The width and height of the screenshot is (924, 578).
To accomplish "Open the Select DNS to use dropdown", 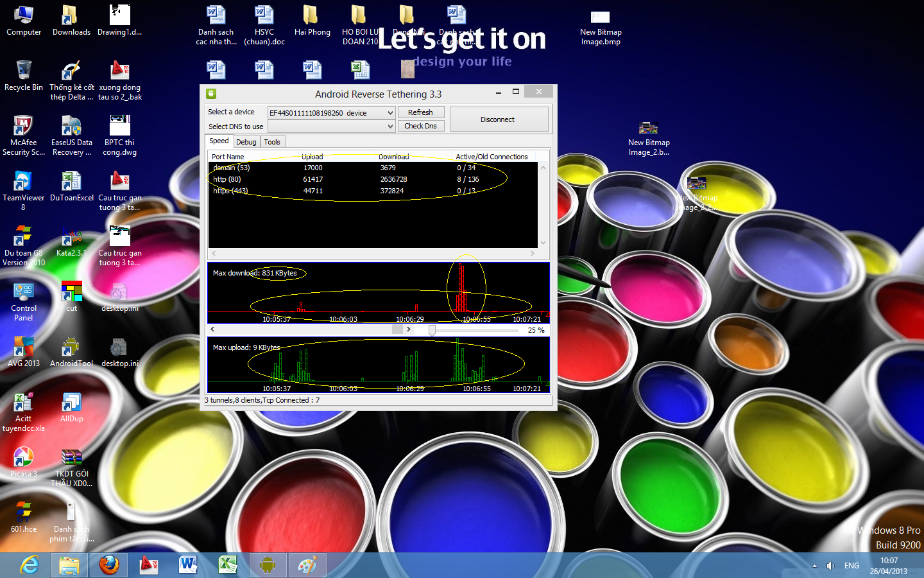I will [x=331, y=127].
